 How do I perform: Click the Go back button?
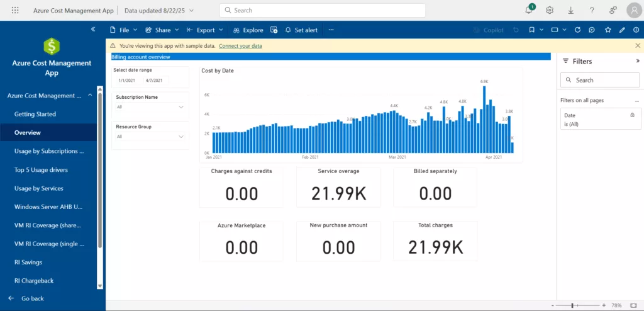(x=26, y=298)
